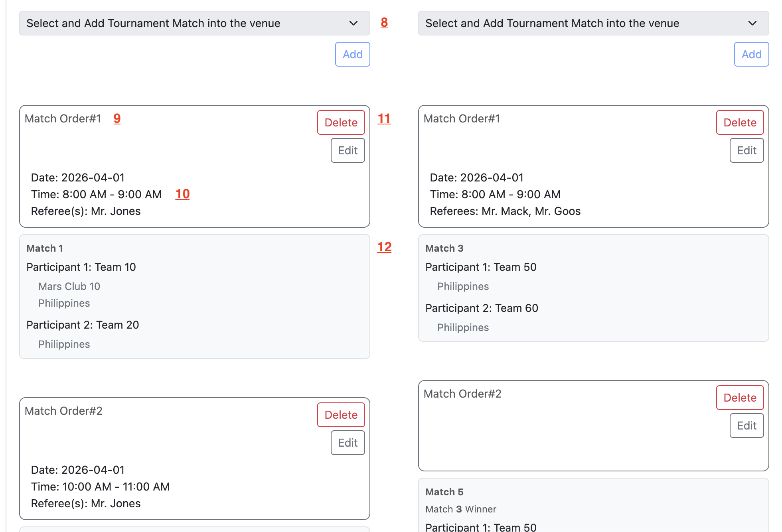Click the chevron arrow on the left match selector
Viewport: 782px width, 532px height.
click(353, 23)
